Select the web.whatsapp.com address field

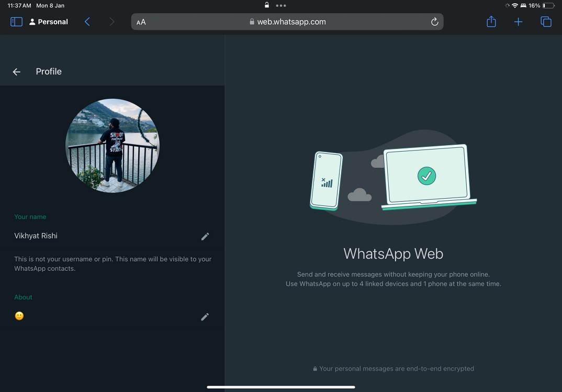(x=291, y=22)
